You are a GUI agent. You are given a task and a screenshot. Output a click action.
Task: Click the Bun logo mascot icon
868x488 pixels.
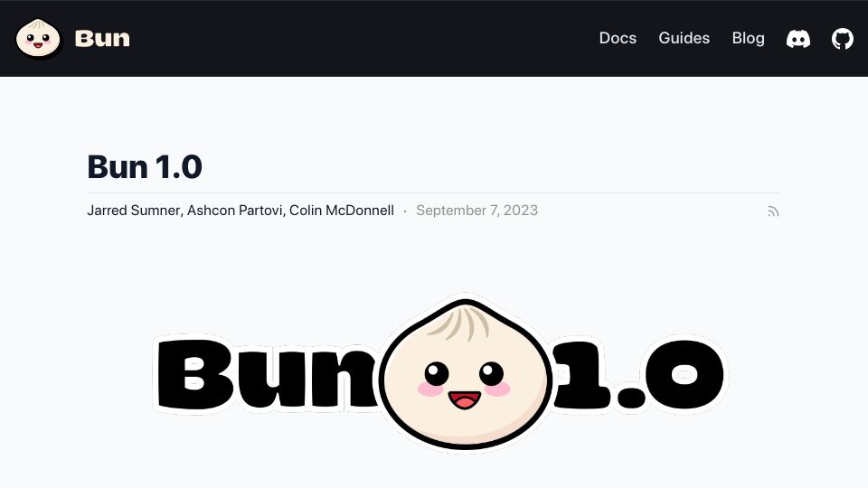pyautogui.click(x=38, y=38)
